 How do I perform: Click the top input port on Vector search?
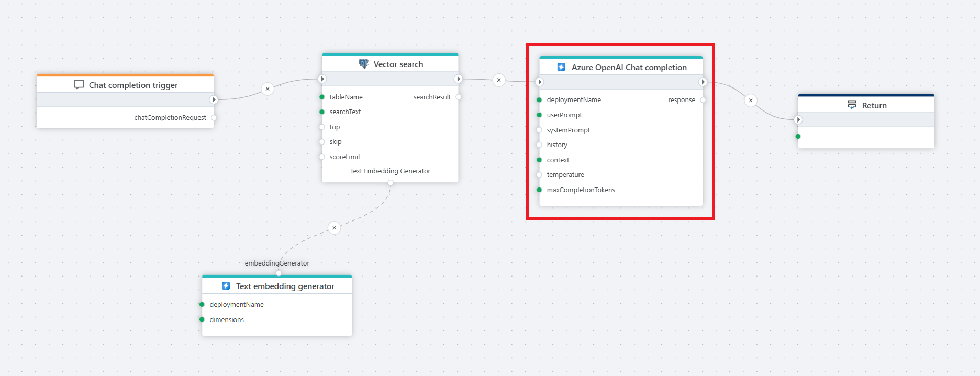click(322, 127)
